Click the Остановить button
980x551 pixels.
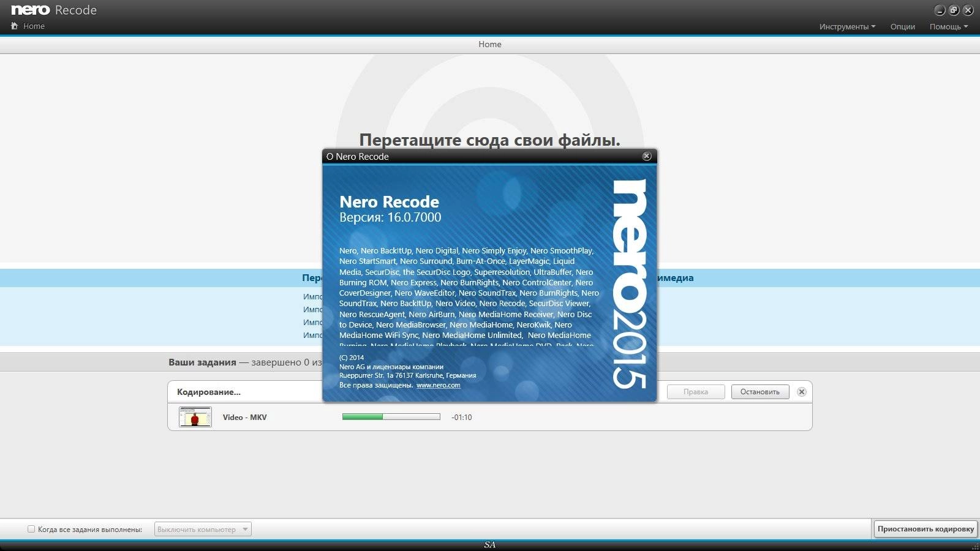759,392
